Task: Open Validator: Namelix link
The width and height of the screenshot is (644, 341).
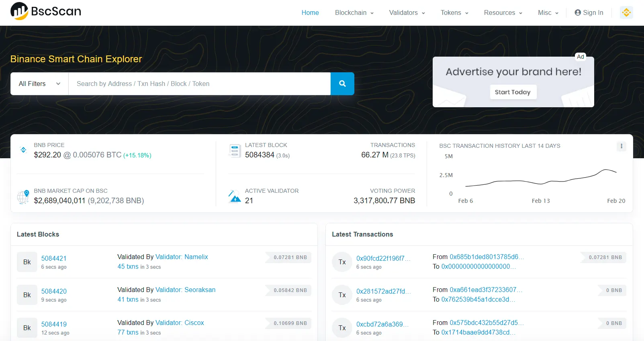Action: coord(182,257)
